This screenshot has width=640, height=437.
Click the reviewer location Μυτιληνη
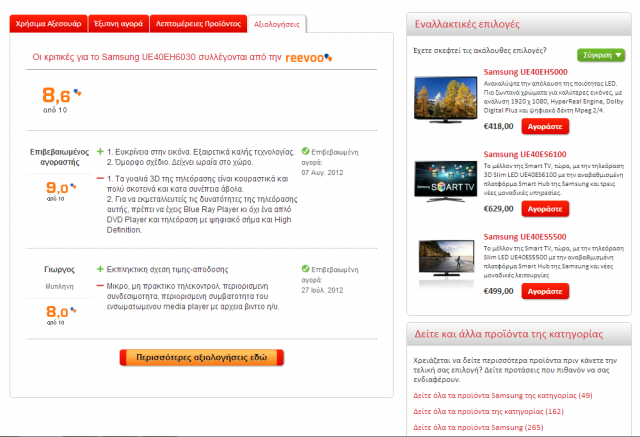pos(60,286)
